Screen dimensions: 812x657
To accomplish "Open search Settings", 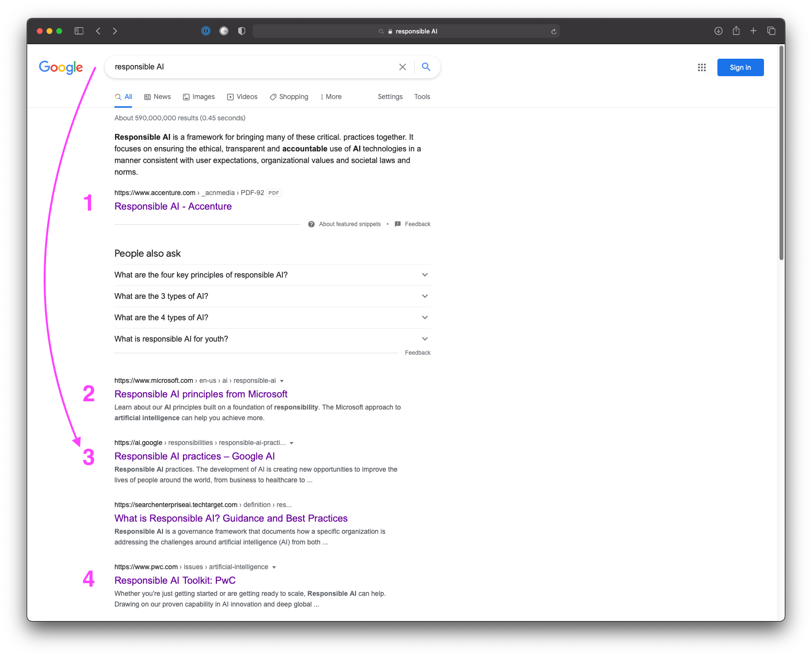I will point(390,97).
